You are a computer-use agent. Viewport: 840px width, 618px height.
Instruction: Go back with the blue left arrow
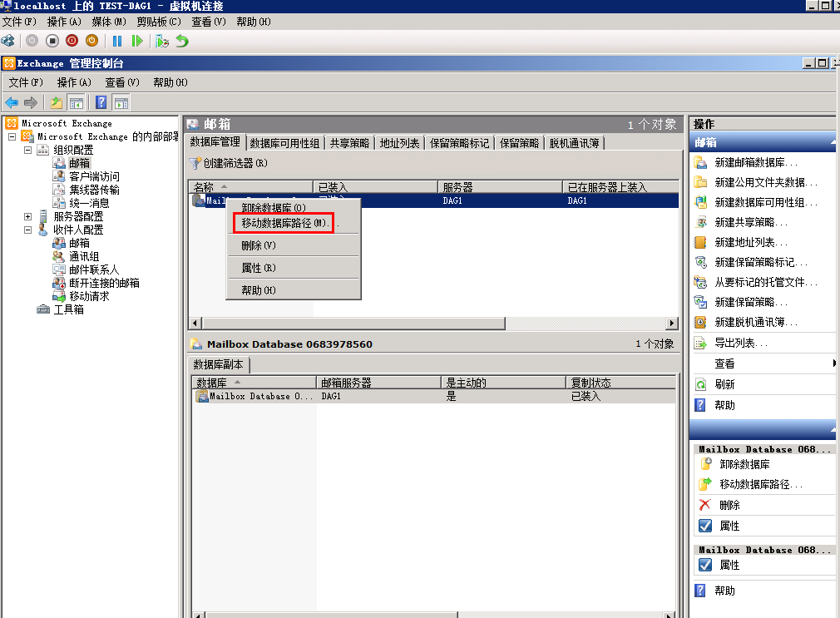(12, 102)
